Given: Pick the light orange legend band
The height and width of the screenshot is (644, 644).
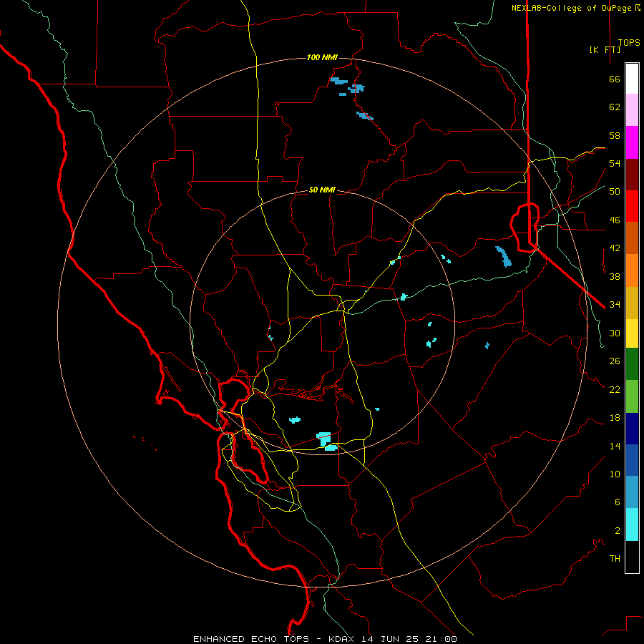Looking at the screenshot, I should point(632,270).
